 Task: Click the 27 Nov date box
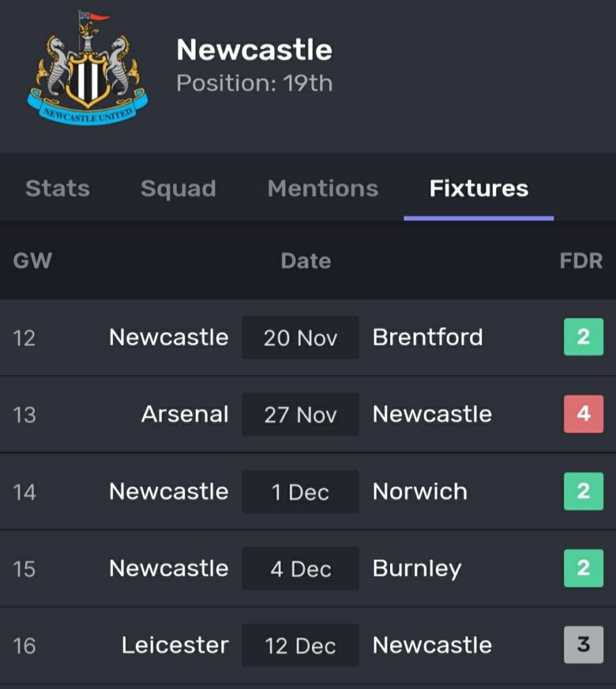[301, 414]
